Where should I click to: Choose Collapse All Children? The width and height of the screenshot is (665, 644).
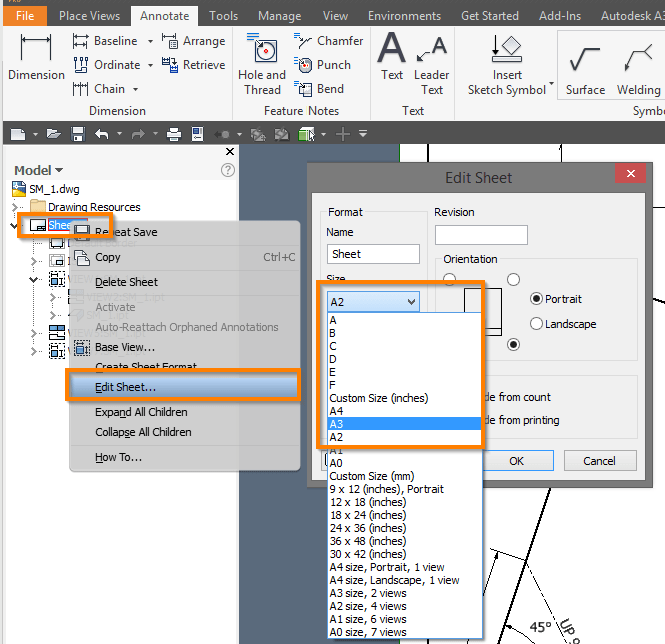(185, 432)
